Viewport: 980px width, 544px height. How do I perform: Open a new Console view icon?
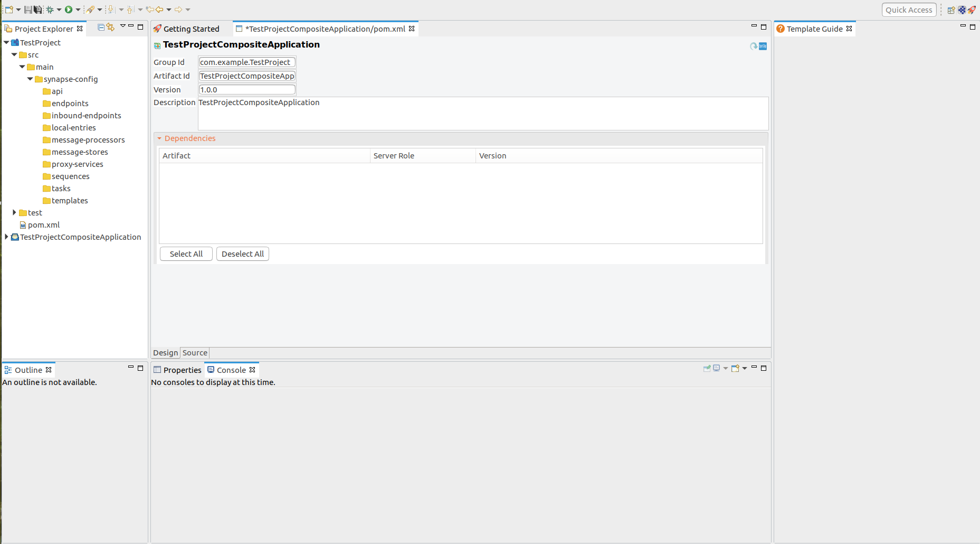tap(735, 368)
